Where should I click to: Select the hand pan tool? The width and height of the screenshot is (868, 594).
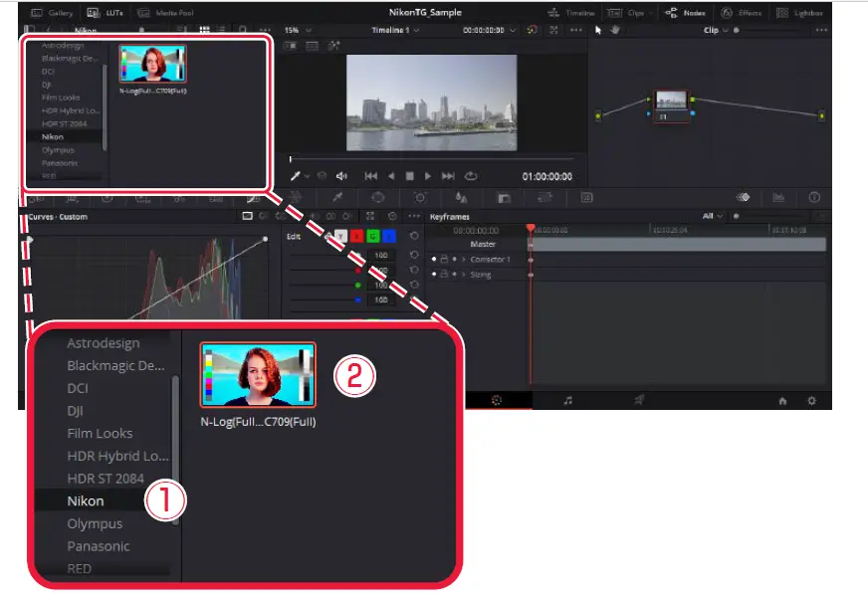point(614,31)
